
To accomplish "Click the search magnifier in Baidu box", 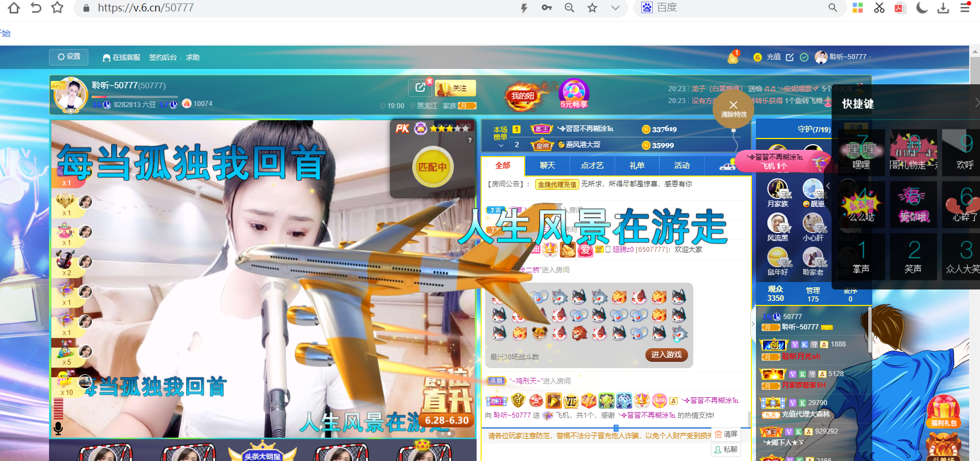I will point(833,8).
